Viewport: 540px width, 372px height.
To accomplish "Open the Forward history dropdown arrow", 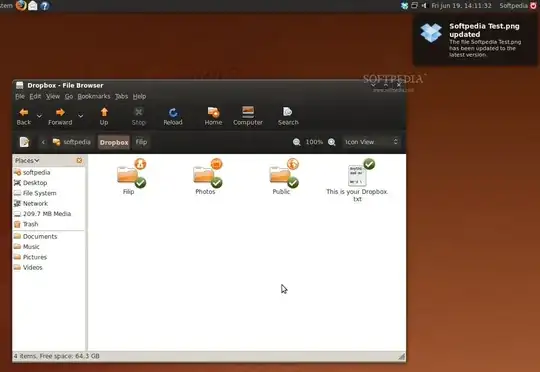I will [x=80, y=116].
